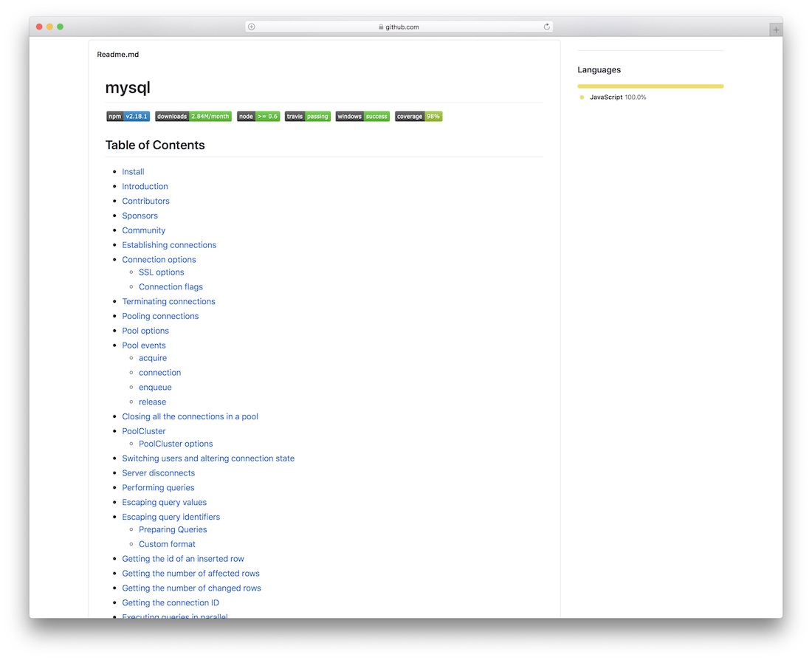Image resolution: width=812 pixels, height=660 pixels.
Task: Maximize the window with green button
Action: point(60,27)
